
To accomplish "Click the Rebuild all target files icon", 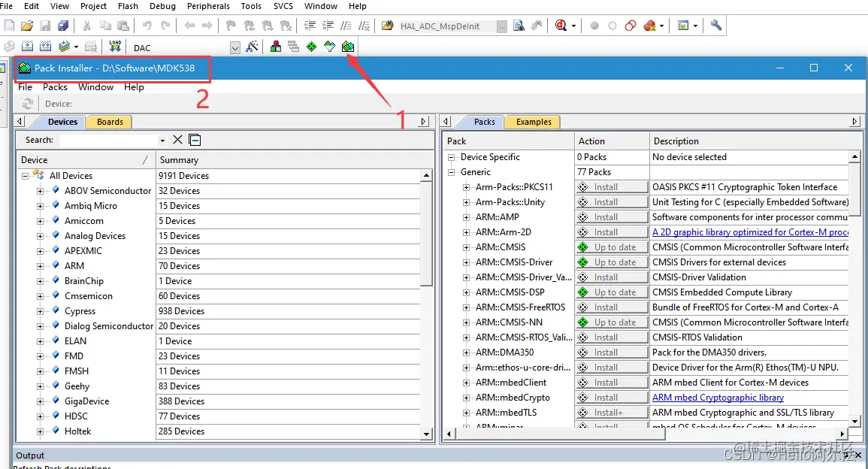I will click(x=45, y=47).
